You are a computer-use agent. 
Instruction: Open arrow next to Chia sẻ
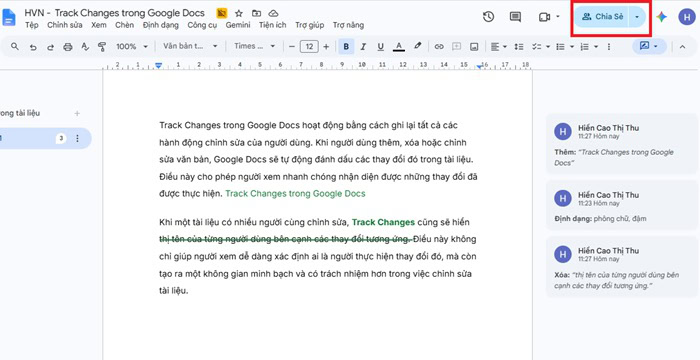[x=637, y=17]
